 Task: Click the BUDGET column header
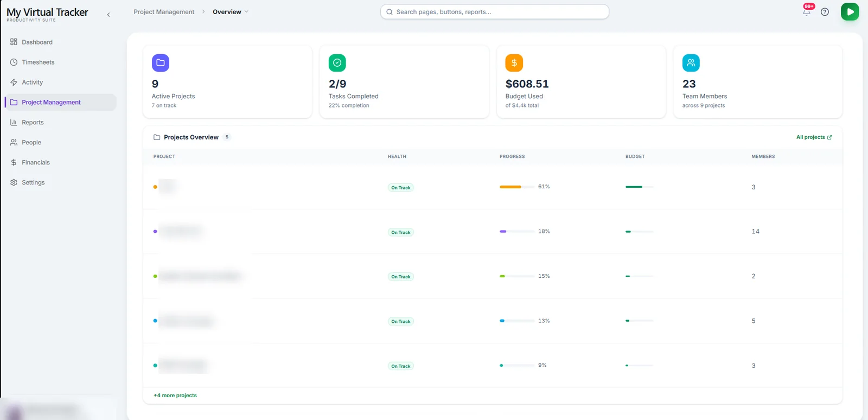click(635, 156)
